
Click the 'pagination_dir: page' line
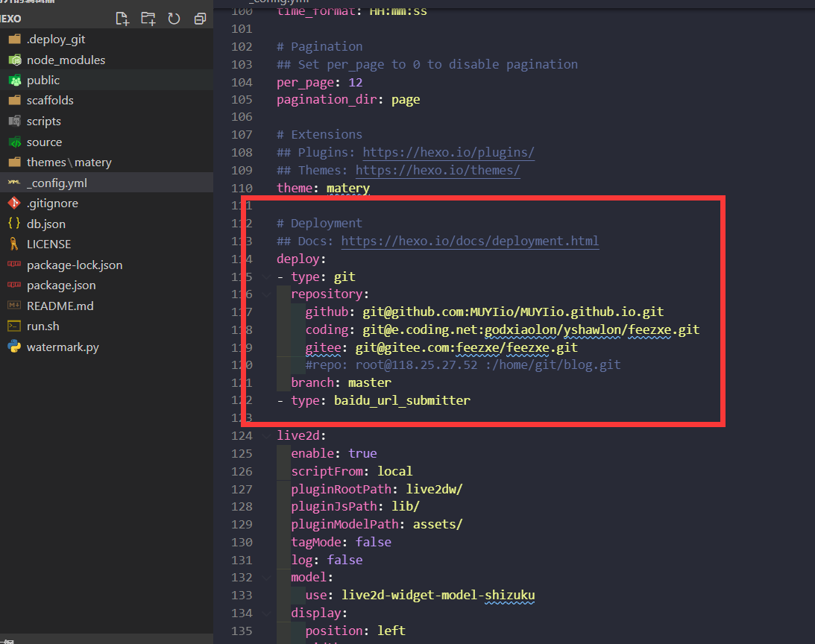[348, 100]
